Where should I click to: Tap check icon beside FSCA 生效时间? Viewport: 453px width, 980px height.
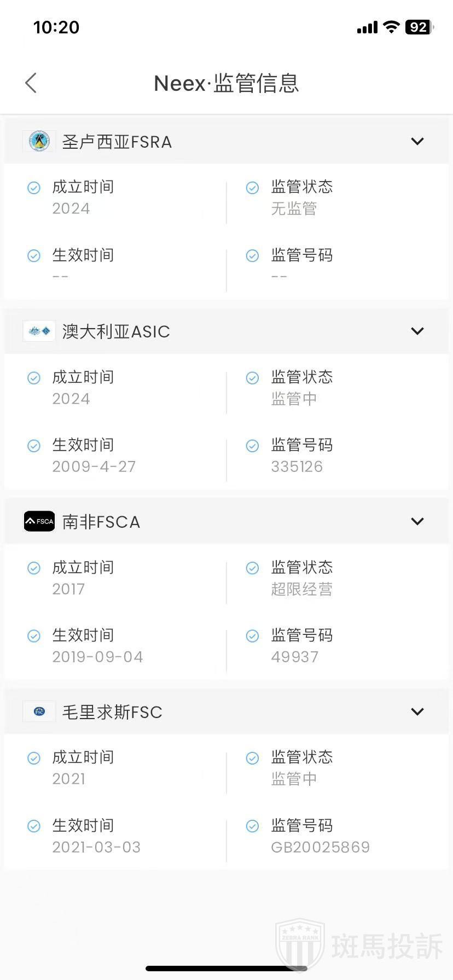[34, 636]
